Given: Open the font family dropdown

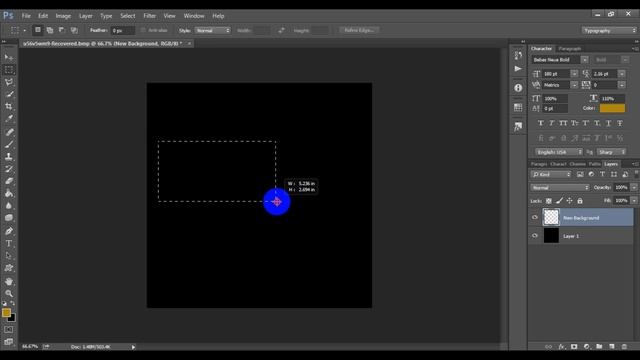Looking at the screenshot, I should tap(584, 60).
